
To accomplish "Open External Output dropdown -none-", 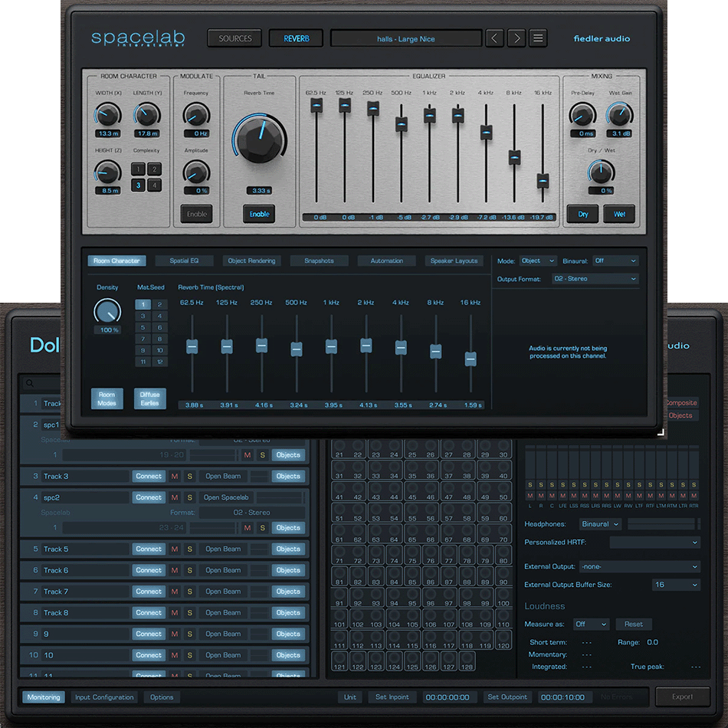I will coord(640,567).
